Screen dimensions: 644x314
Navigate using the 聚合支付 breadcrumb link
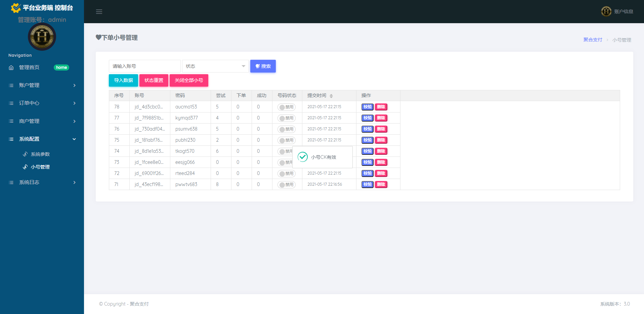pyautogui.click(x=592, y=39)
